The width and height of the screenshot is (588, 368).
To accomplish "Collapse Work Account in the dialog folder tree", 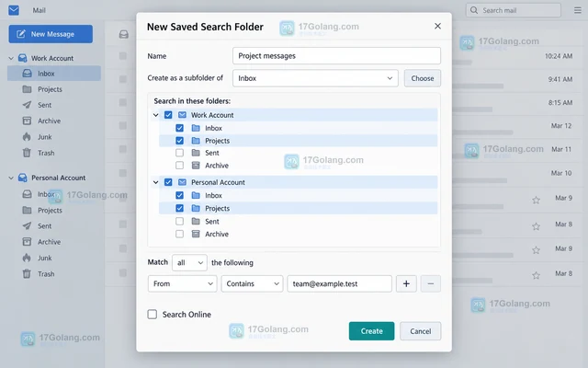I will tap(155, 115).
